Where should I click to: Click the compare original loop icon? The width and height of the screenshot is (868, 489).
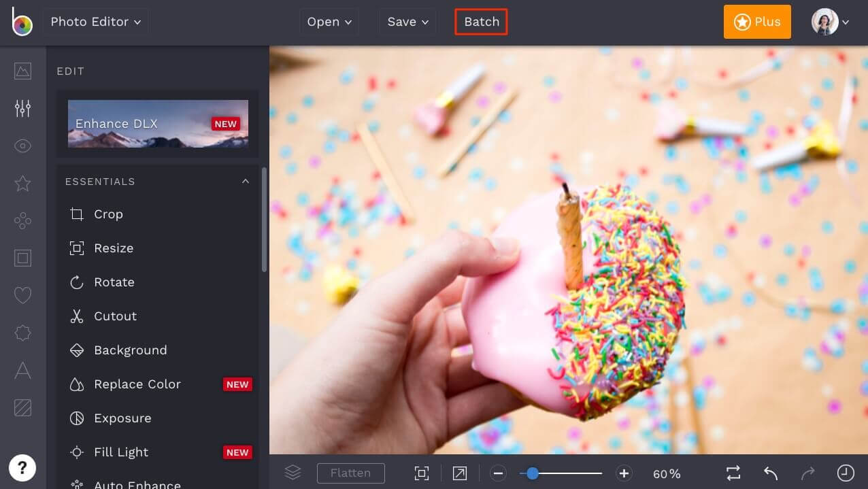(x=733, y=473)
